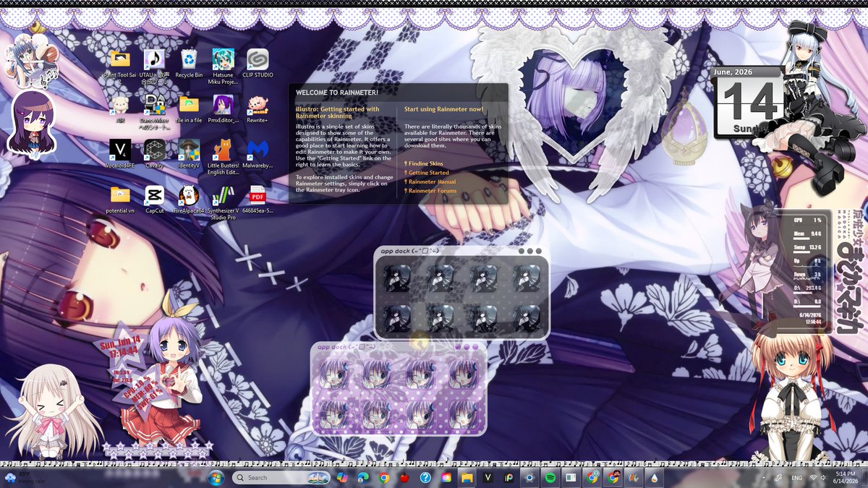
Task: Open CLIP STUDIO shortcut
Action: click(258, 64)
